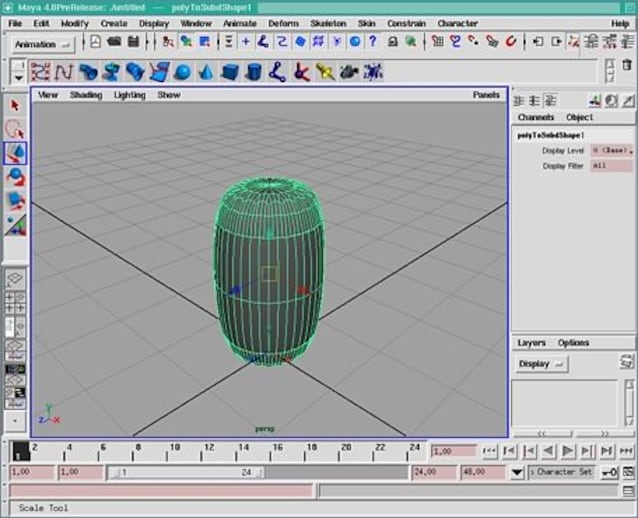Click the Display Level value field
638x518 pixels.
[x=612, y=150]
